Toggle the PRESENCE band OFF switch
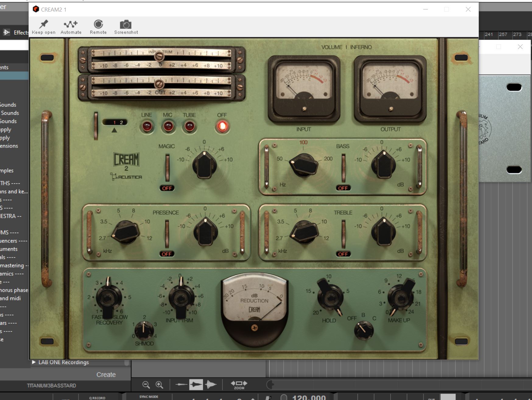 pyautogui.click(x=167, y=254)
